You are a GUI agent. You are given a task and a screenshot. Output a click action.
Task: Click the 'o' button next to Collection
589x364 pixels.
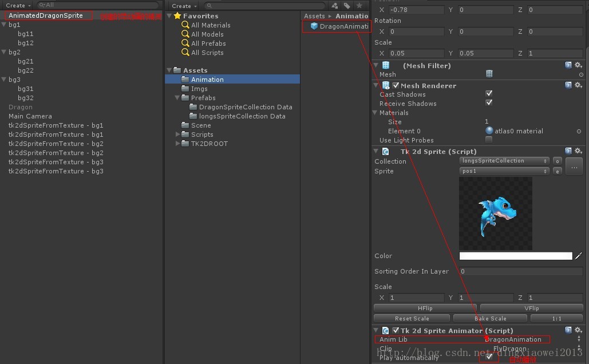(558, 161)
